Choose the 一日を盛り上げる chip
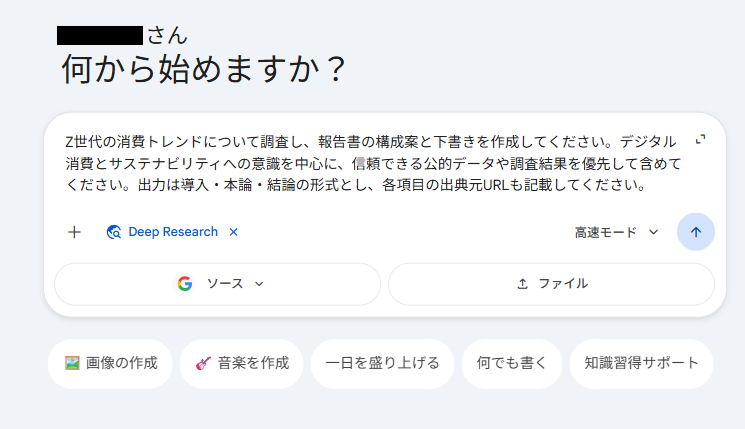 click(x=382, y=363)
